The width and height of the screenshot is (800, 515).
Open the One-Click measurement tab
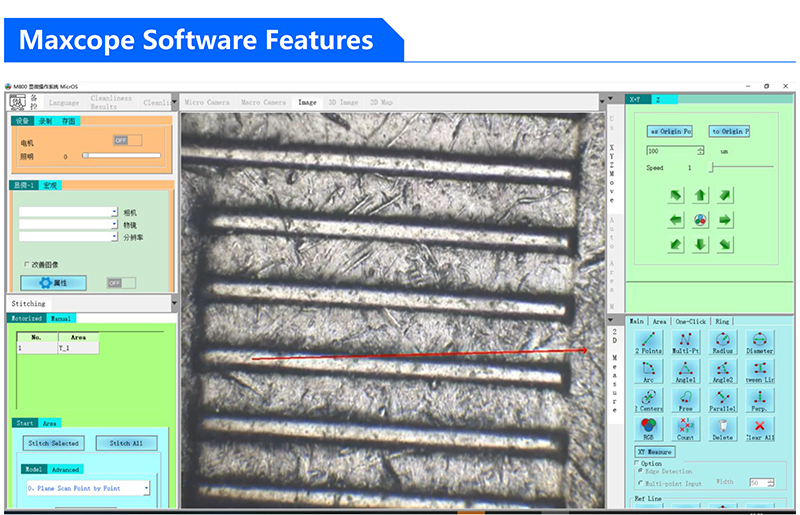(x=690, y=321)
